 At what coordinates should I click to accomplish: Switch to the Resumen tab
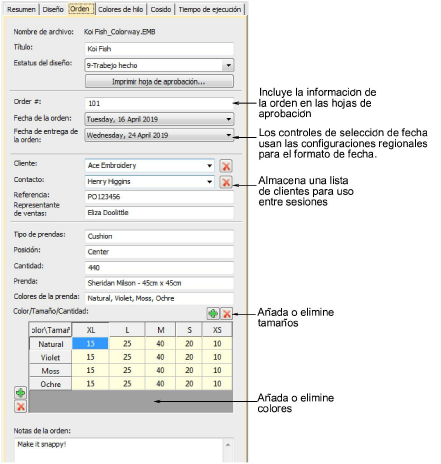[x=21, y=9]
